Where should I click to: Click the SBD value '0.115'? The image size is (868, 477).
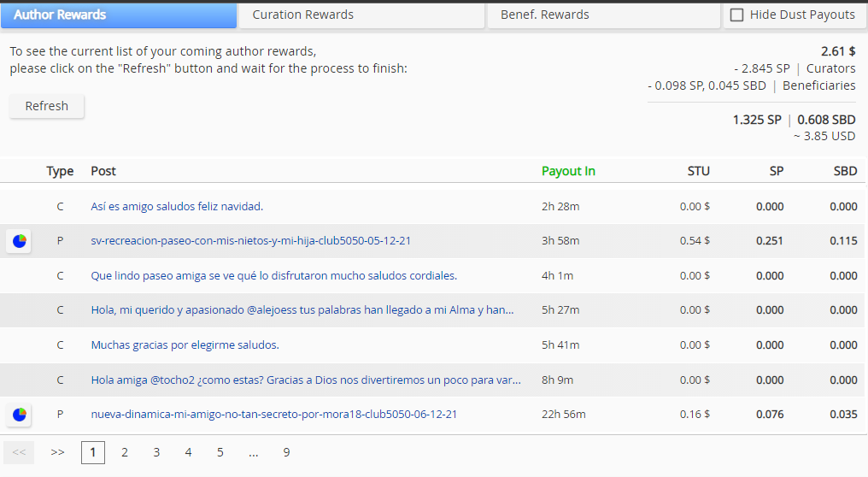[843, 241]
